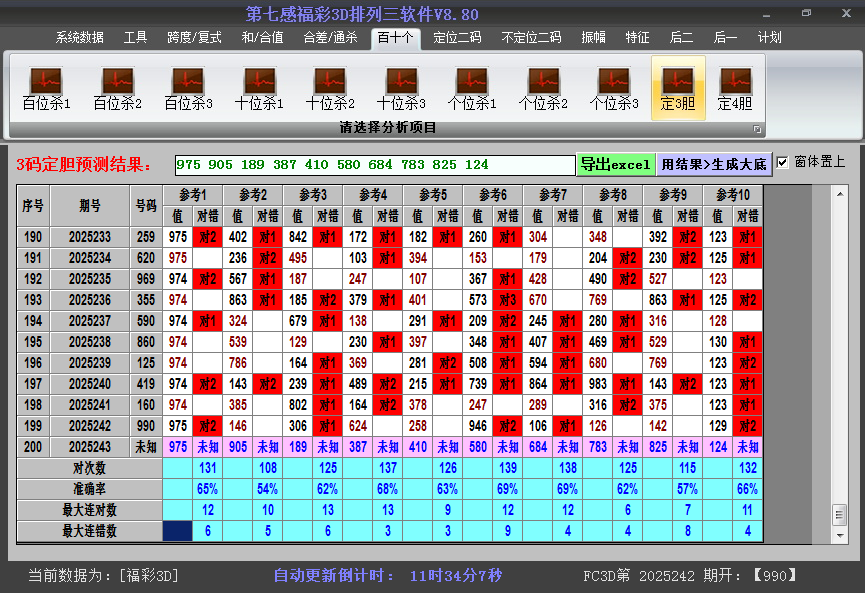Viewport: 865px width, 593px height.
Task: Choose the 个位杀1 analysis icon
Action: click(472, 88)
